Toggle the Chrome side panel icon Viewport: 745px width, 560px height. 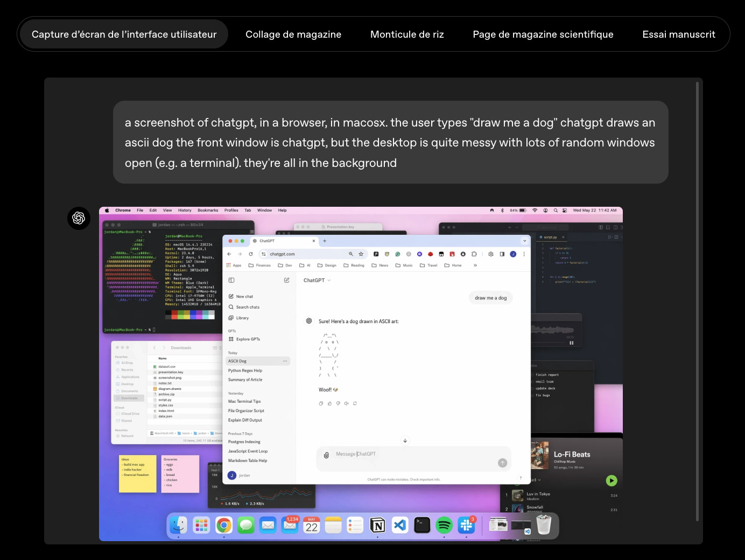click(x=502, y=254)
